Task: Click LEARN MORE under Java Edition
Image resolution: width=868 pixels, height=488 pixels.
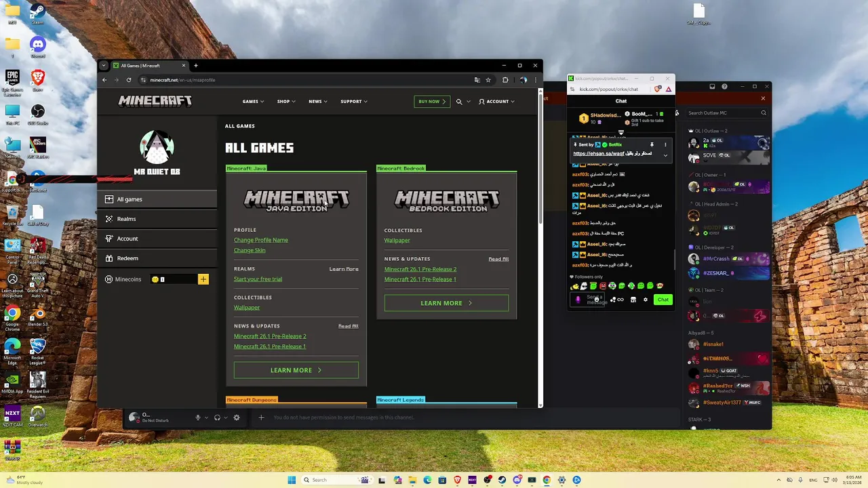Action: [x=296, y=370]
